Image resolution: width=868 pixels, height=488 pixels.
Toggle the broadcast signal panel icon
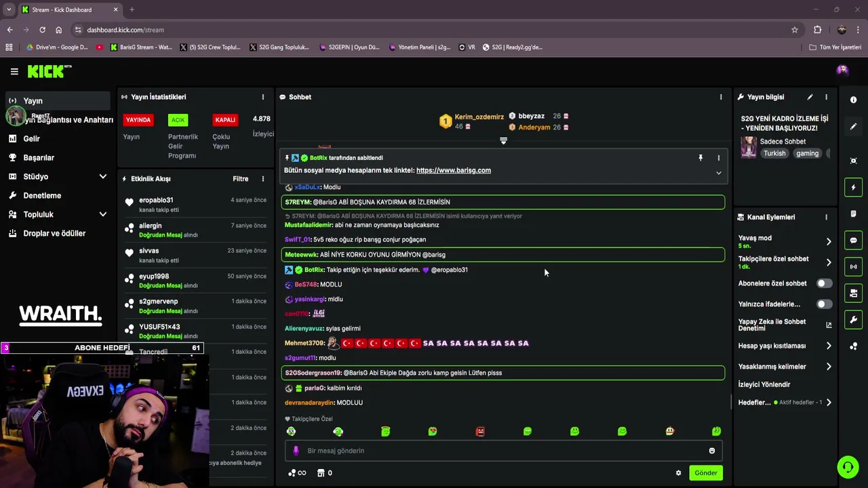pyautogui.click(x=853, y=266)
